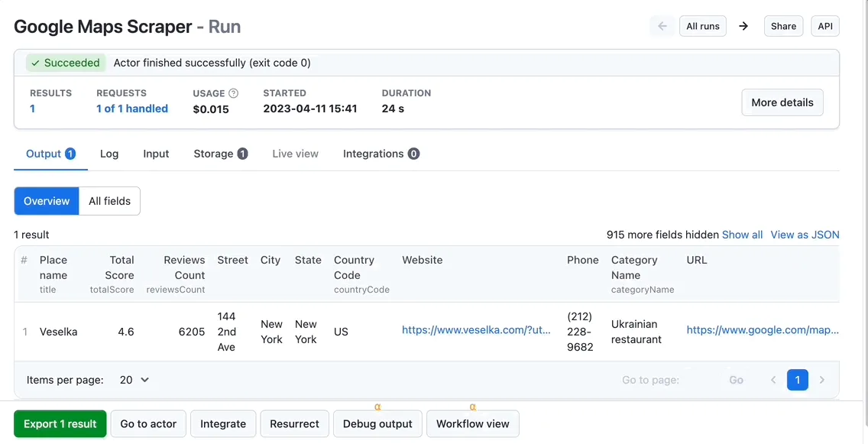This screenshot has height=444, width=868.
Task: Click the Country Code column header
Action: click(361, 274)
